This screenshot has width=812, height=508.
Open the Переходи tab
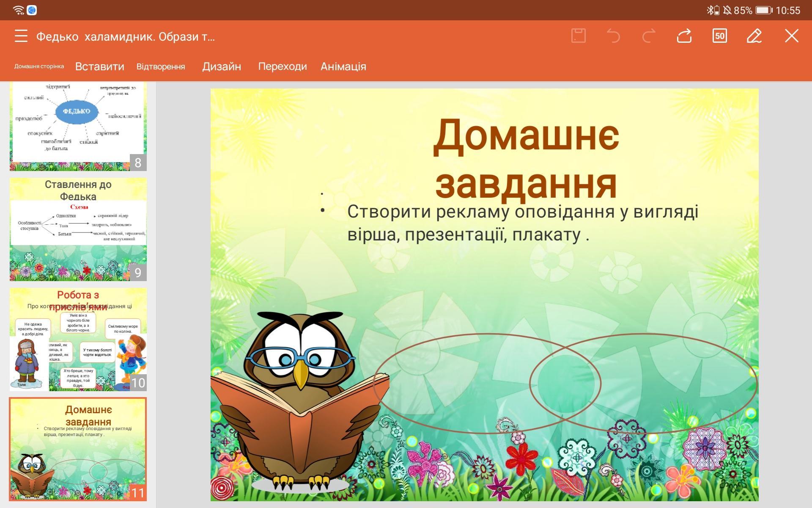click(283, 66)
